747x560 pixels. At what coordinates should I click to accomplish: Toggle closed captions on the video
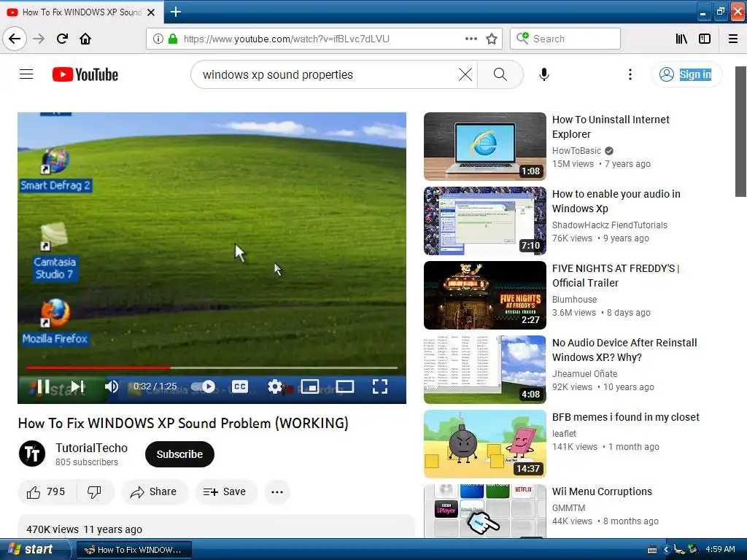[239, 386]
